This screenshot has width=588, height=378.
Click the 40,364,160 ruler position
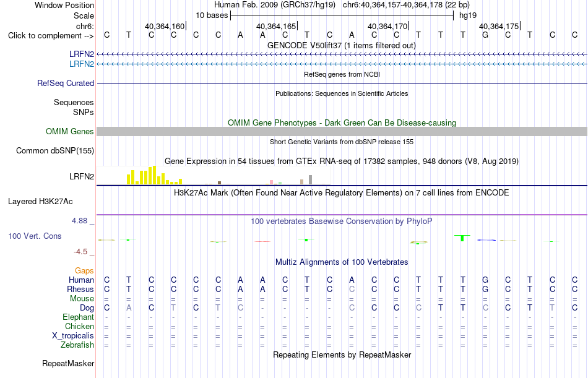tap(165, 26)
